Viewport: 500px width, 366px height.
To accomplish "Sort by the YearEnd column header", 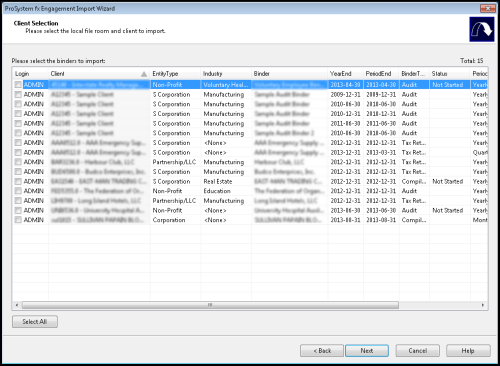I will pos(345,74).
